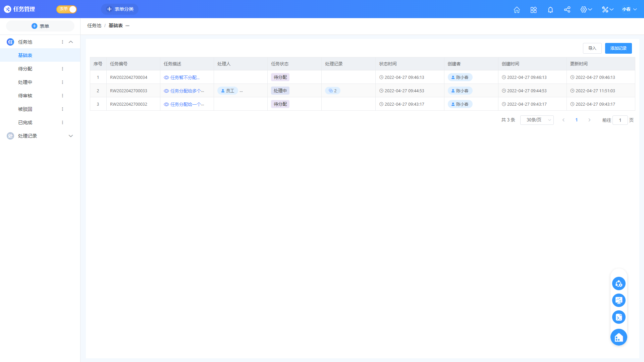Click the 任务管理 app logo icon
644x362 pixels.
pyautogui.click(x=7, y=9)
